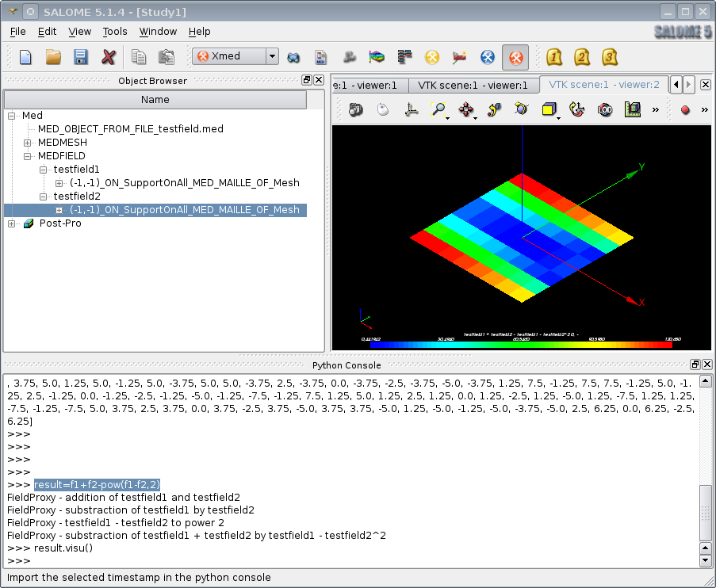Click Python Console scrollbar thumb
The image size is (716, 588).
(x=706, y=513)
